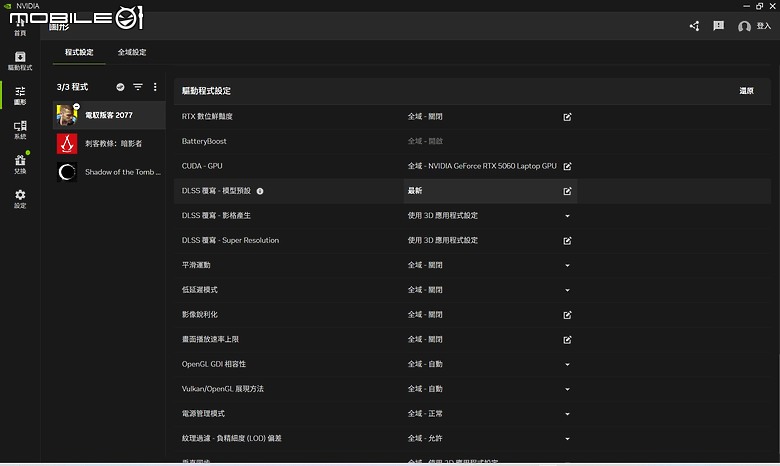Edit the 畫面播放速率上限 setting
This screenshot has width=780, height=466.
[567, 340]
